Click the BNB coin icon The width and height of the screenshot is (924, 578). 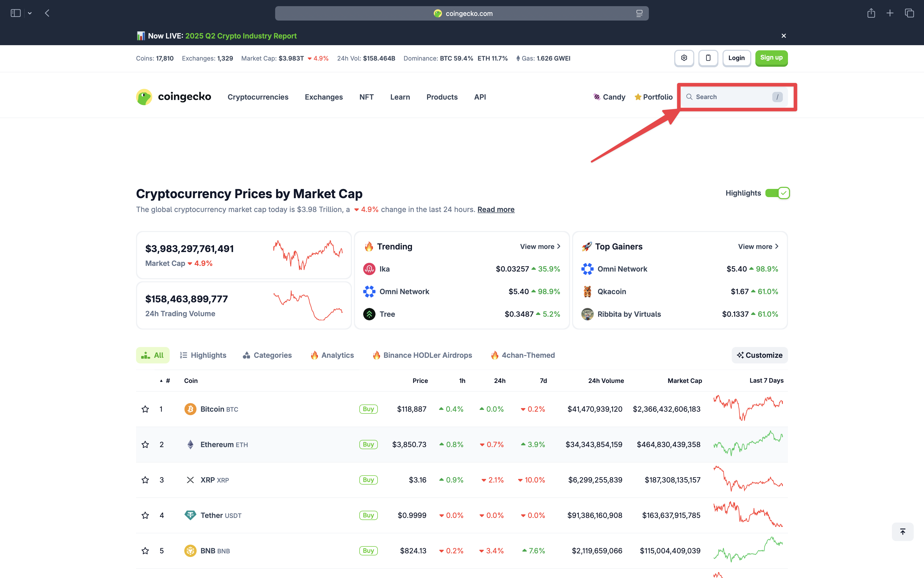coord(190,551)
